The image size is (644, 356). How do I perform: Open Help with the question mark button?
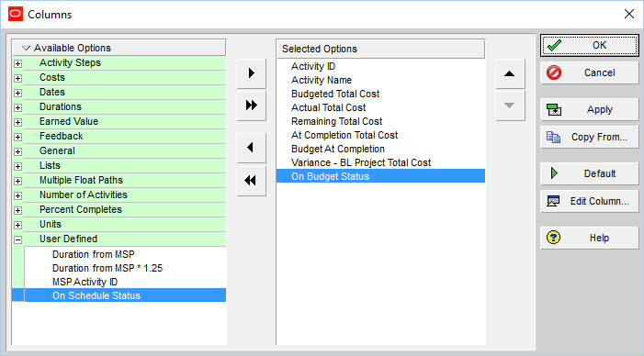tap(590, 238)
